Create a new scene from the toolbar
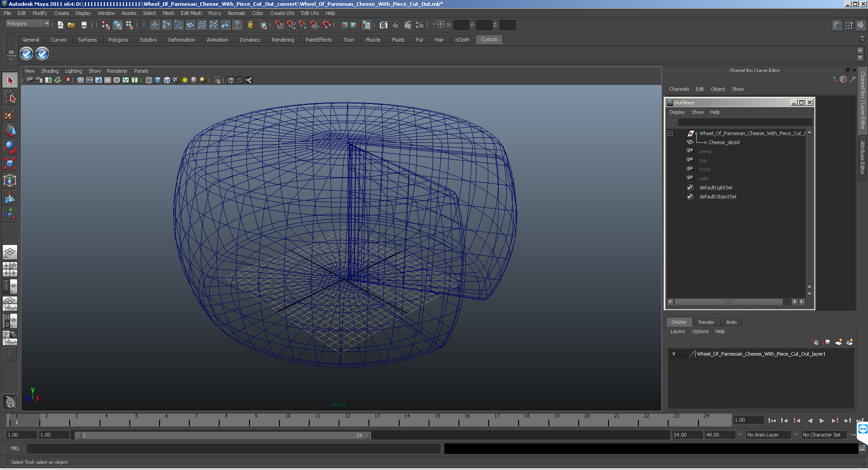 (60, 25)
